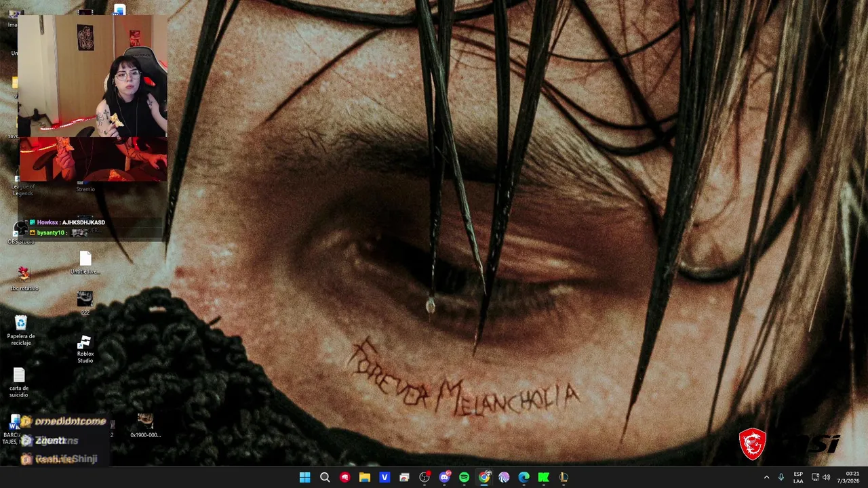The height and width of the screenshot is (488, 868).
Task: Open the colorful swirl taskbar app
Action: click(504, 477)
